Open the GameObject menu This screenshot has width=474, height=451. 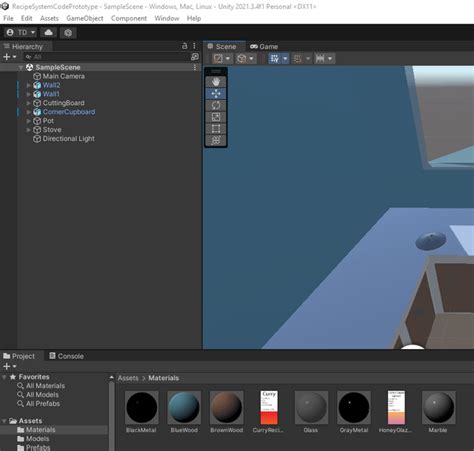[x=85, y=18]
